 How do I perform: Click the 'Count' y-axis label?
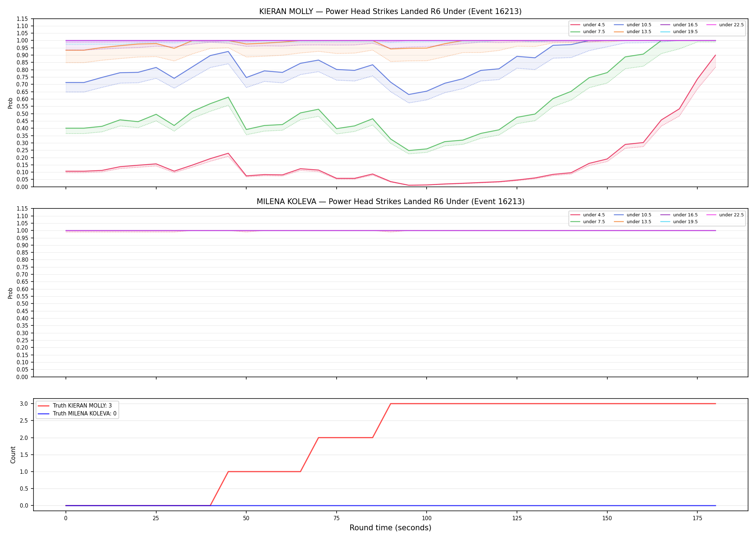pyautogui.click(x=13, y=455)
